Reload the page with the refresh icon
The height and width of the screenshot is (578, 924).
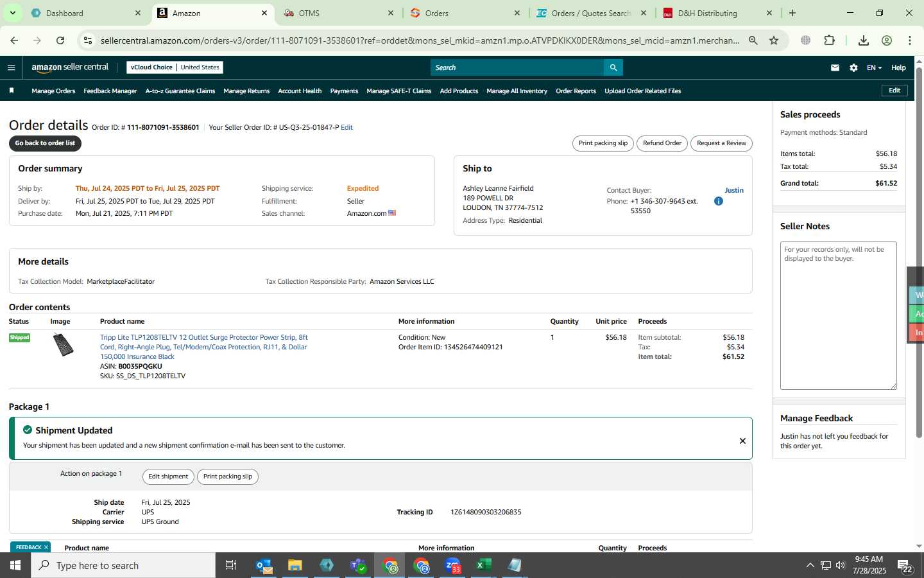tap(60, 40)
